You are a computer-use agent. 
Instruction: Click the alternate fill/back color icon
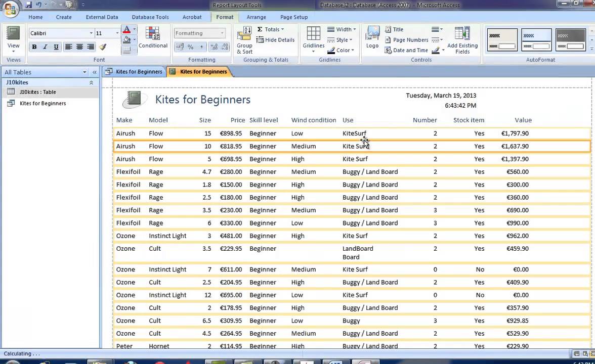click(126, 50)
